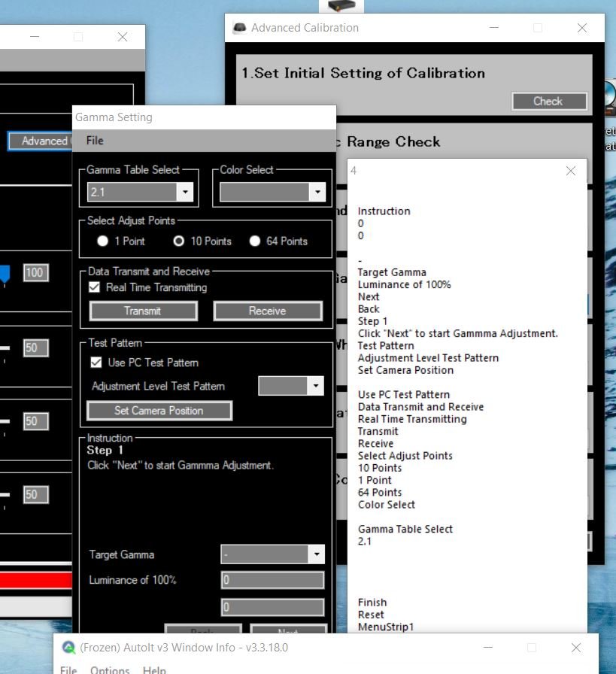Expand the Target Gamma dropdown

pos(317,555)
